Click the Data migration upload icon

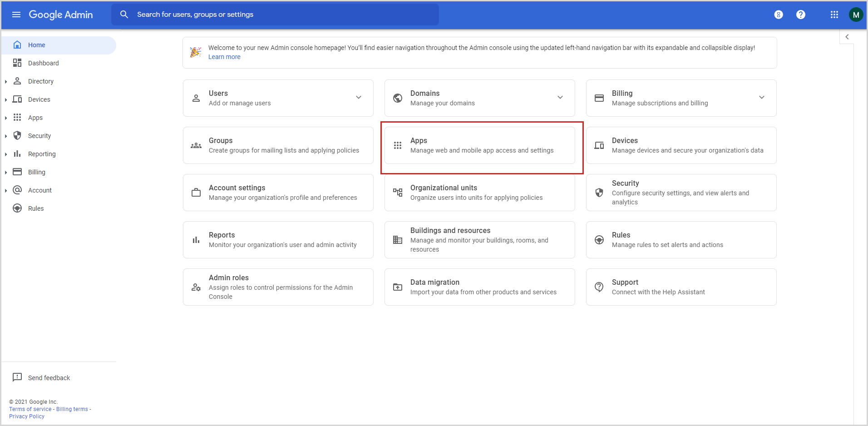click(397, 287)
